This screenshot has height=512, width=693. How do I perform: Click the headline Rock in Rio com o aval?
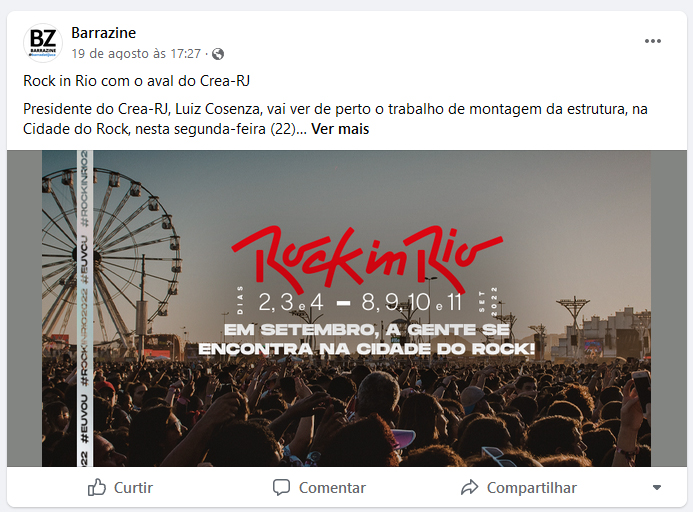(x=136, y=81)
